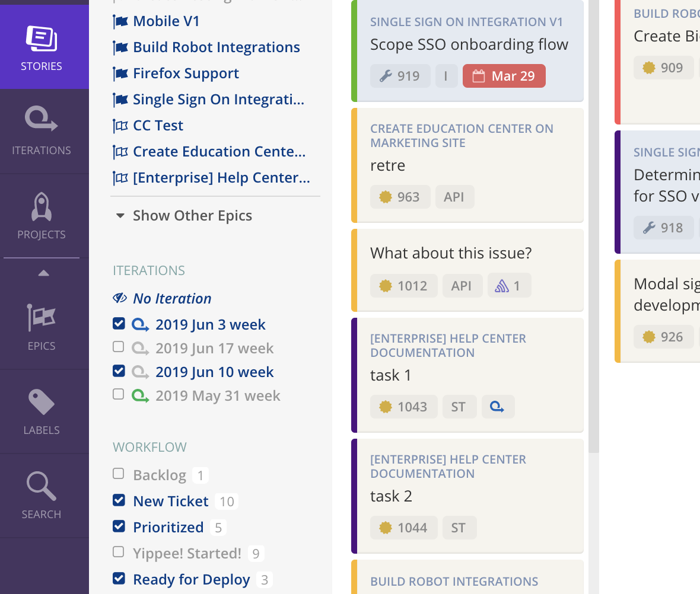Check the 2019 Jun 17 week iteration

[x=118, y=347]
